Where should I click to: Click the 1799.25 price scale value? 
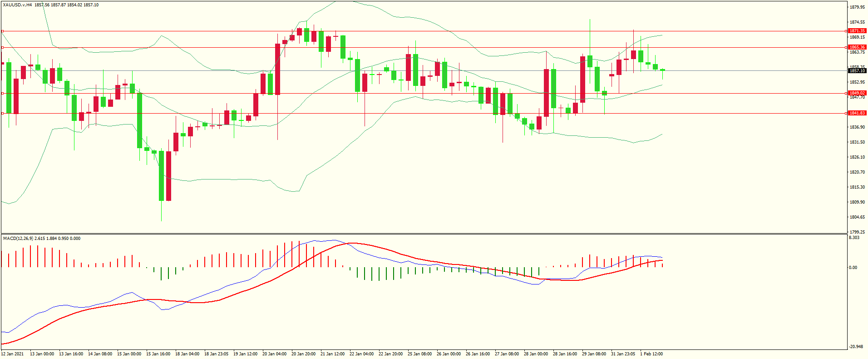(x=857, y=232)
